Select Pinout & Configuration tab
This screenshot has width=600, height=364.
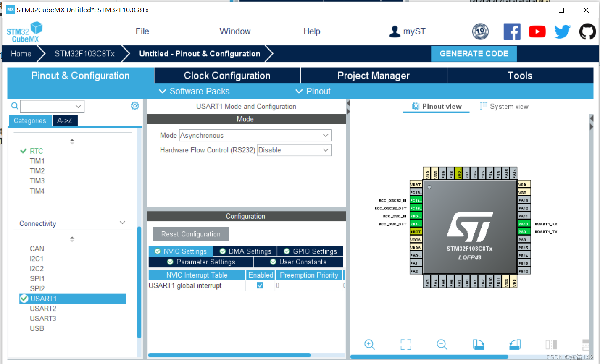(81, 76)
